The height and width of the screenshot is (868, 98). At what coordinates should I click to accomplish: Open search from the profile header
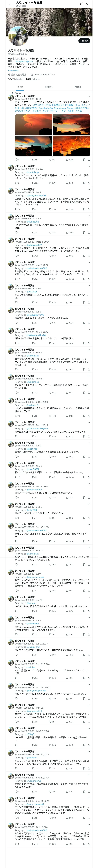(x=88, y=4)
